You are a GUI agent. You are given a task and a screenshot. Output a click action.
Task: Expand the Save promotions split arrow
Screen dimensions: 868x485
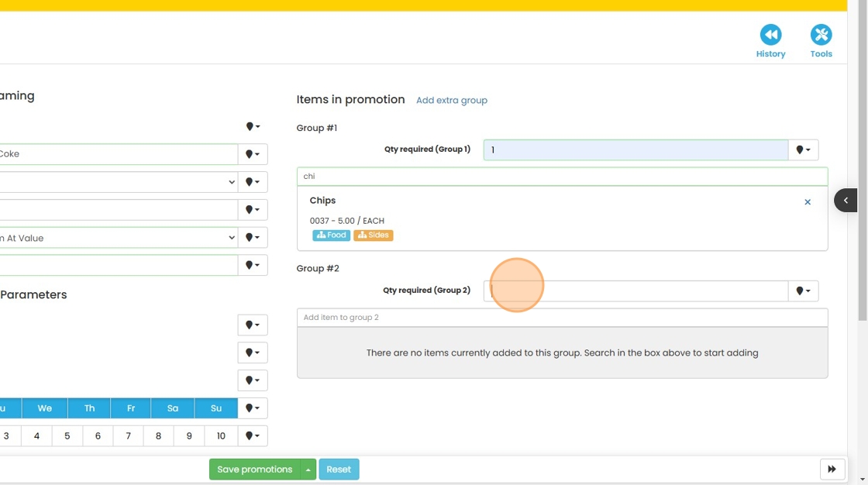pos(308,470)
